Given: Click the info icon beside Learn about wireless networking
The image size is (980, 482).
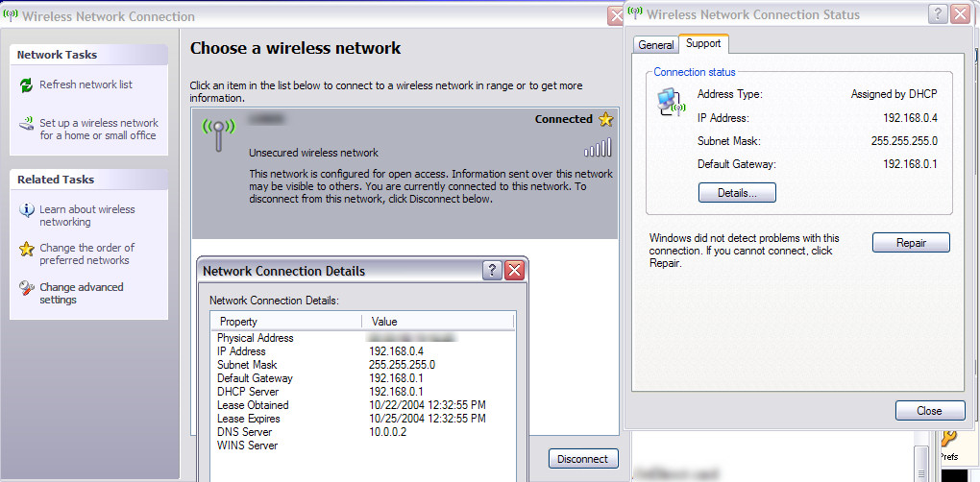Looking at the screenshot, I should pos(26,210).
